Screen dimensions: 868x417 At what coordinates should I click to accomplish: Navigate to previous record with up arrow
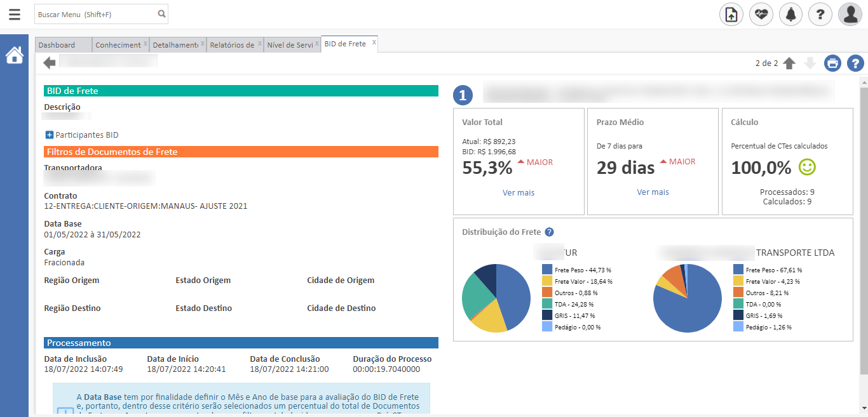pos(789,63)
